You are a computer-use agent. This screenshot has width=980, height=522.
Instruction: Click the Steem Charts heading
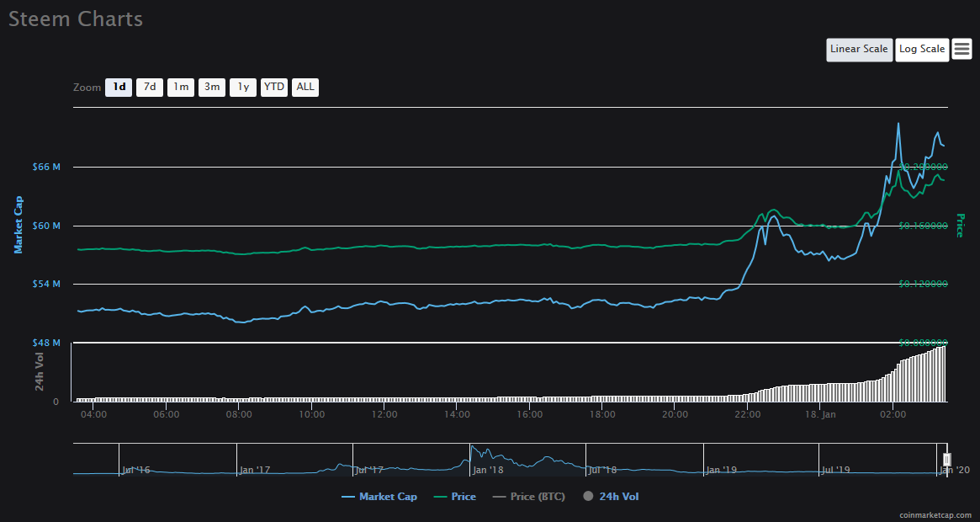(x=76, y=19)
